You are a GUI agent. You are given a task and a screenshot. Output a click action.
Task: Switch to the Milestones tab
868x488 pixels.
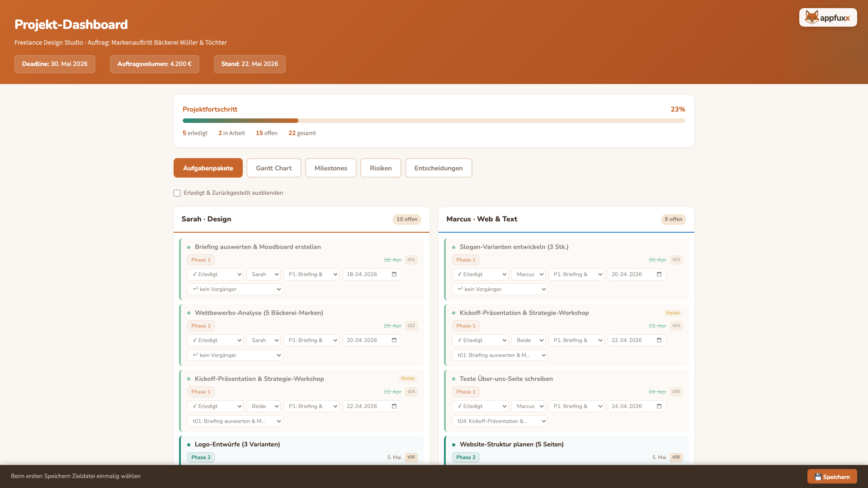click(330, 168)
